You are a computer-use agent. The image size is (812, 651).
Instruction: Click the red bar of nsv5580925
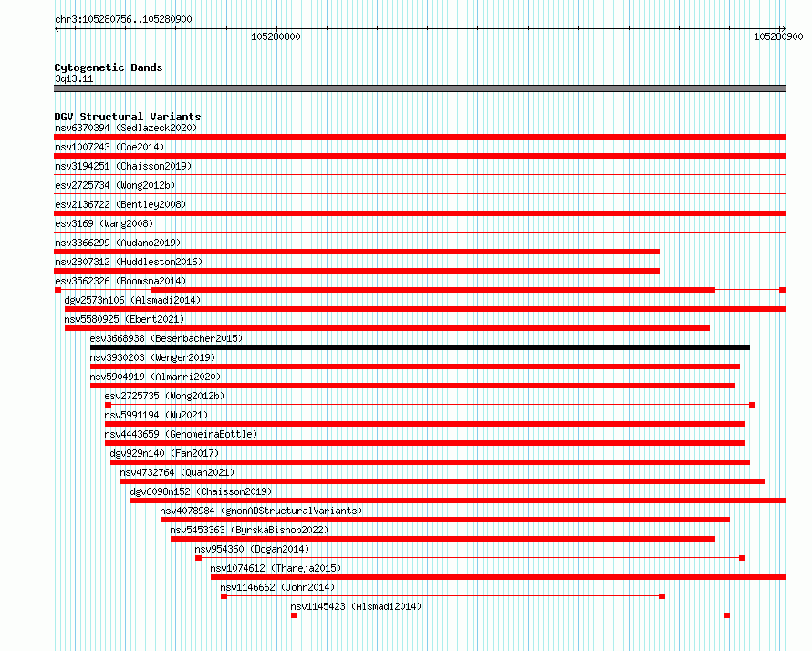tap(388, 328)
